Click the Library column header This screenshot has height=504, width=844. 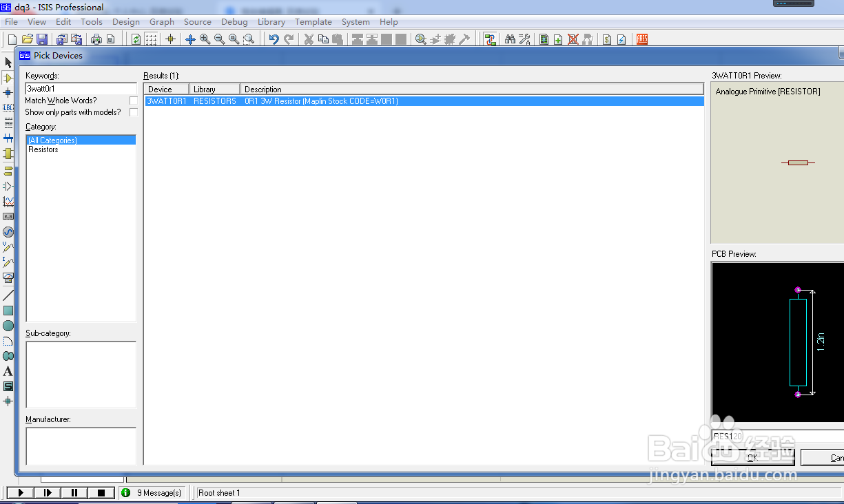214,90
